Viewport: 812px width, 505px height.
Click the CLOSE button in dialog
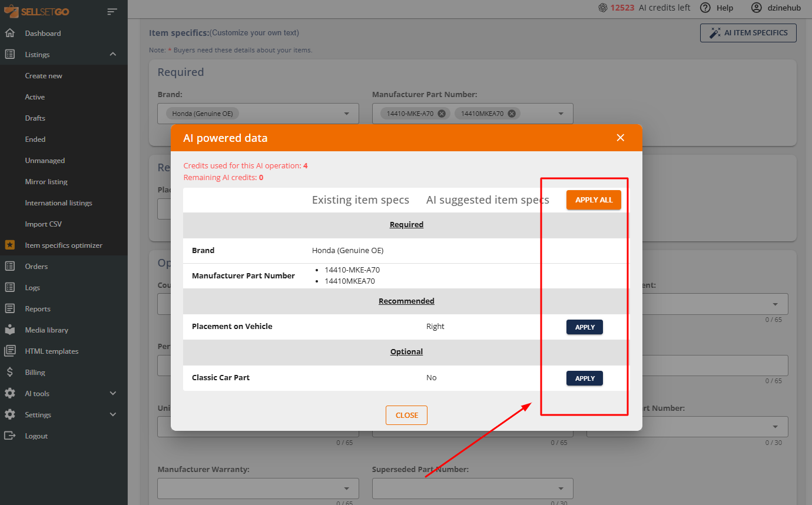[x=406, y=415]
